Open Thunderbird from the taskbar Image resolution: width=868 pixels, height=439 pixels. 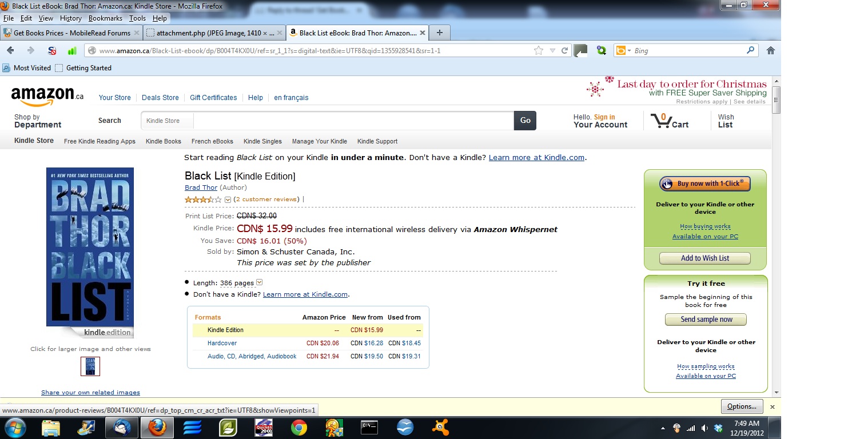point(122,428)
